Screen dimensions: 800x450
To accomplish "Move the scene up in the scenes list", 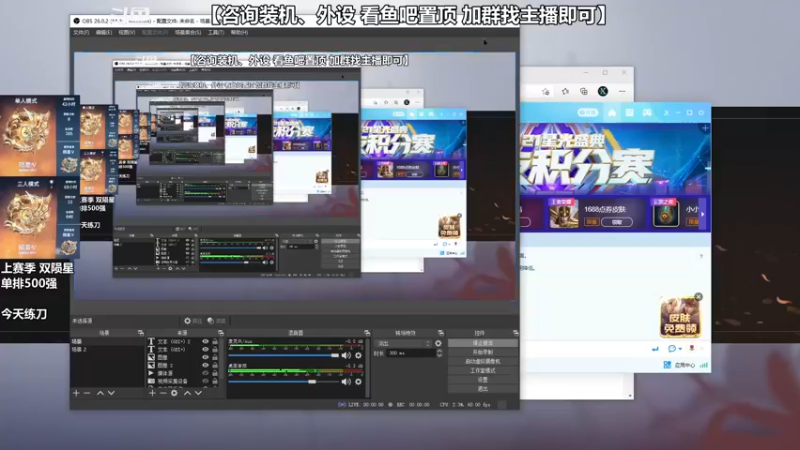I will coord(100,393).
